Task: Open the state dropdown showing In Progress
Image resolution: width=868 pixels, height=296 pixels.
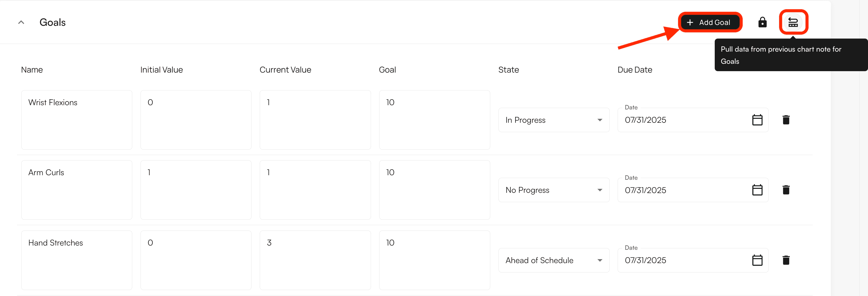Action: click(553, 120)
